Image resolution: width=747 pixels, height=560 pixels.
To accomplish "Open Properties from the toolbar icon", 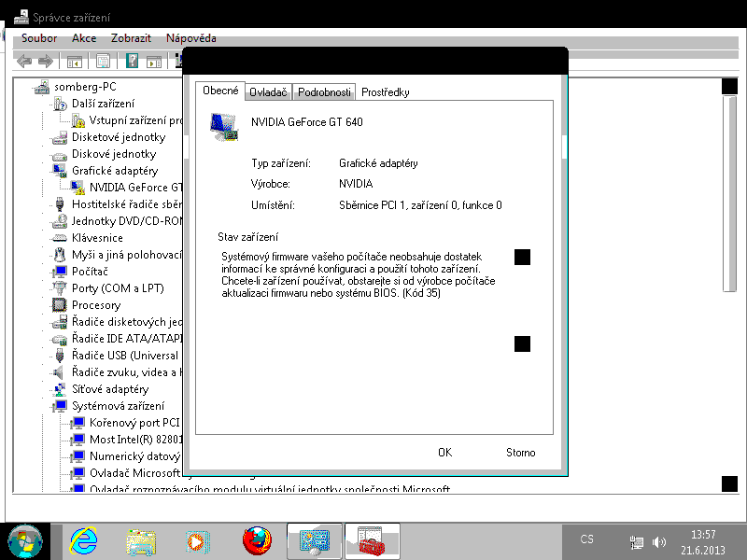I will pos(103,61).
